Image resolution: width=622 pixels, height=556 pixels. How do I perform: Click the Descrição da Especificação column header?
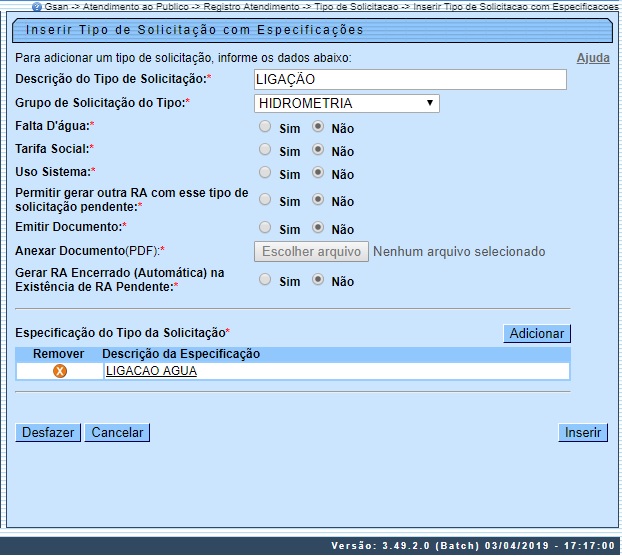(181, 354)
